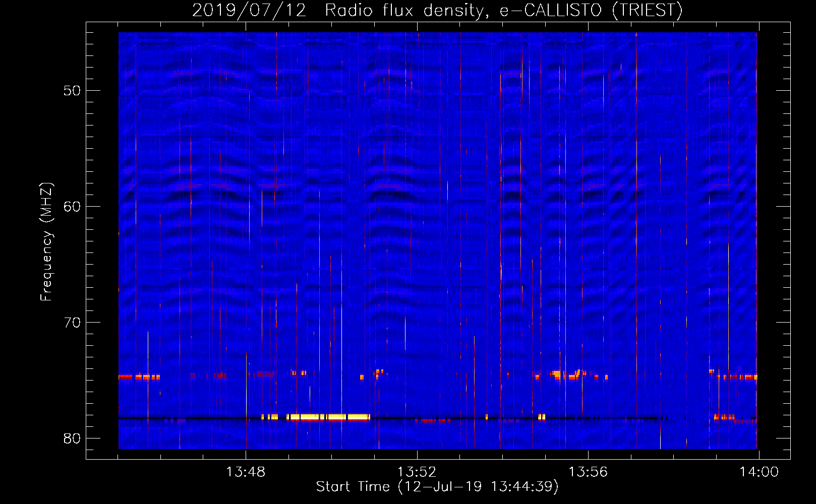
Task: Click the "Frequency (MHZ)" axis label
Action: pyautogui.click(x=46, y=242)
